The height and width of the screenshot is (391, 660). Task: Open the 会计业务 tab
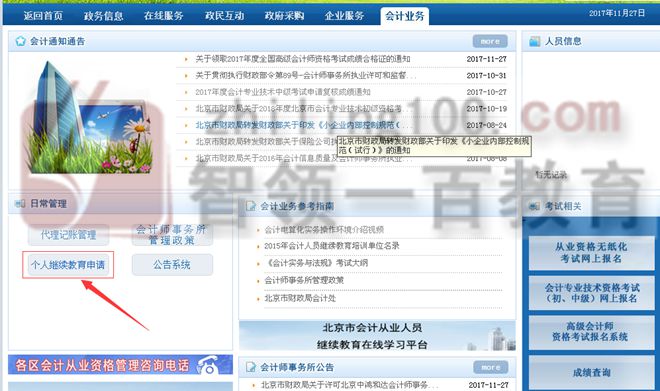click(x=405, y=16)
